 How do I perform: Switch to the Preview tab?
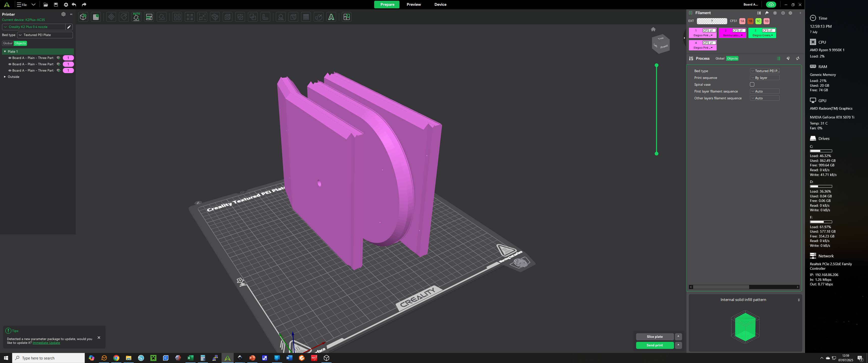point(414,4)
